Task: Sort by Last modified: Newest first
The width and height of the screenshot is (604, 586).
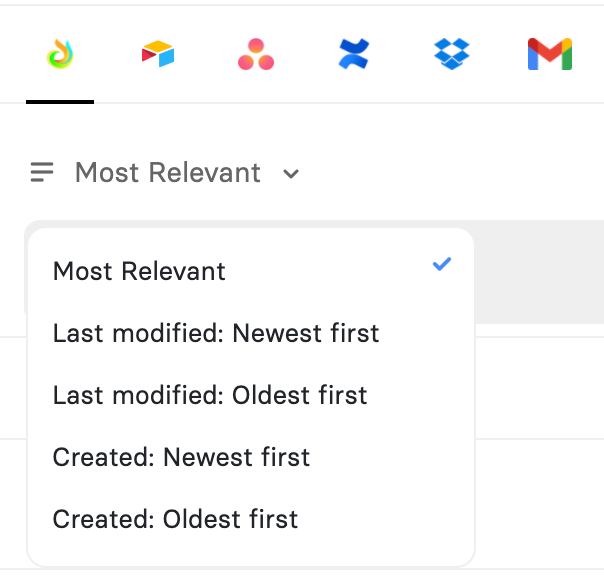Action: (x=216, y=333)
